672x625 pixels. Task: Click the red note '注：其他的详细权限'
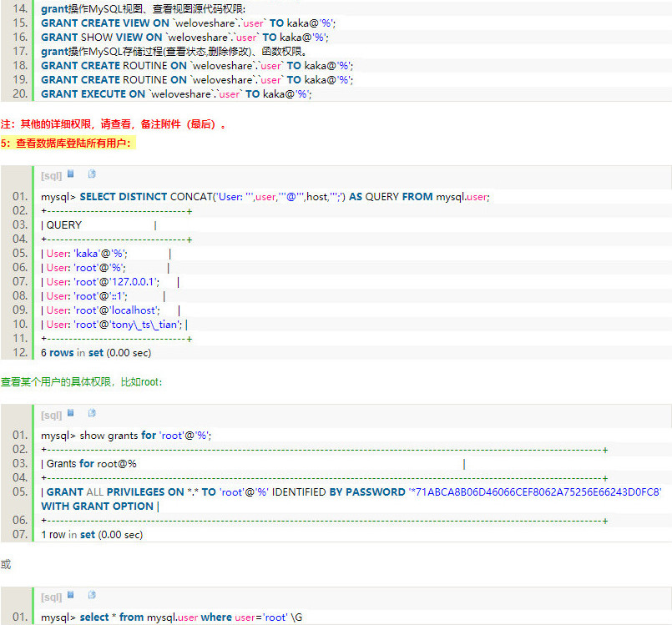[114, 124]
